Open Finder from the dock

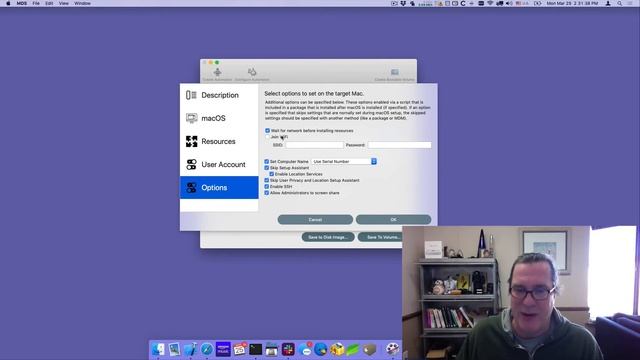tap(158, 349)
